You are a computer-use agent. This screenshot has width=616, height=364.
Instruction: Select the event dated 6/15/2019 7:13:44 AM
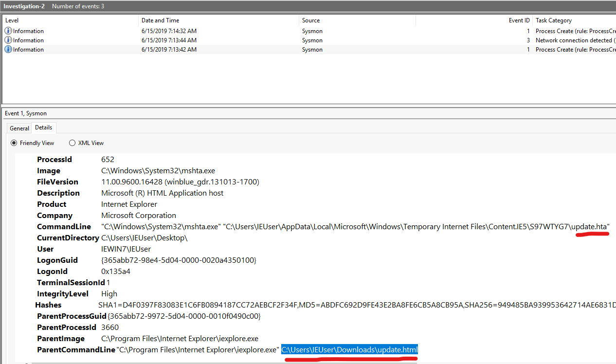coord(309,40)
